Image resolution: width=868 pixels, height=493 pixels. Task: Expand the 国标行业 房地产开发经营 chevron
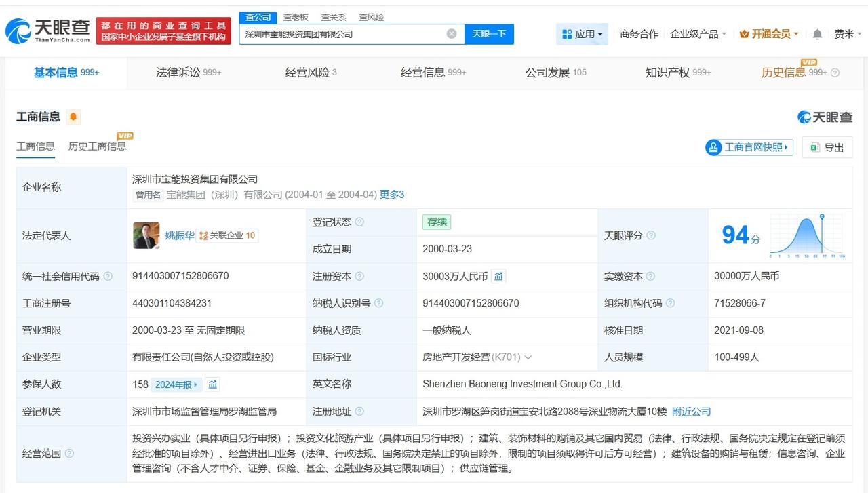pos(528,357)
